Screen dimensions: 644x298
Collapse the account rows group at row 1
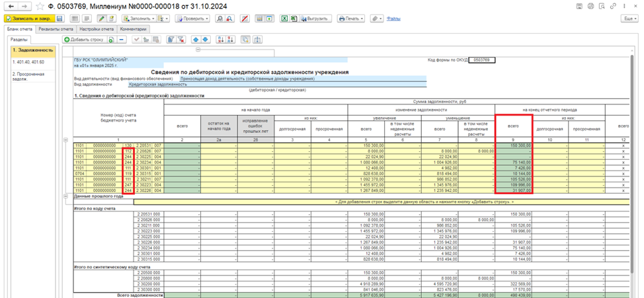click(x=66, y=140)
